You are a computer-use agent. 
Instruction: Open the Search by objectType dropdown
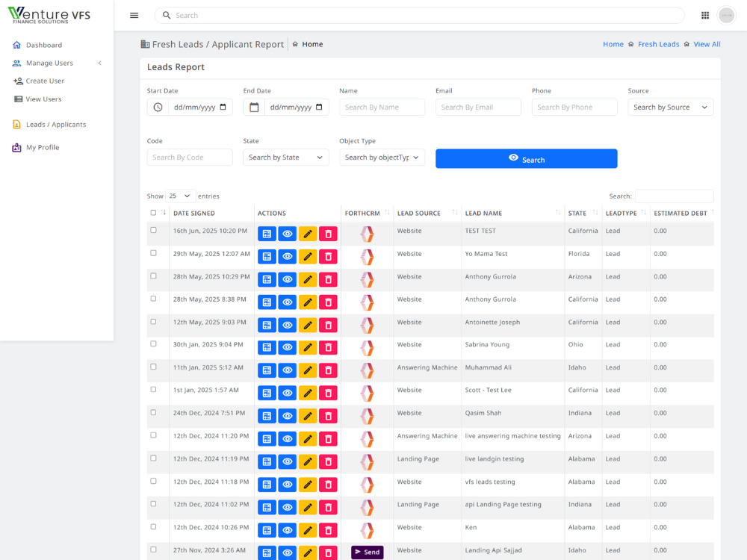click(382, 157)
